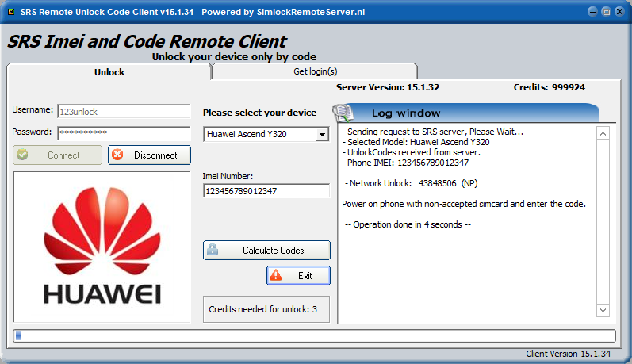This screenshot has width=632, height=364.
Task: Minimize the SRS Remote Unlock window
Action: [x=592, y=12]
